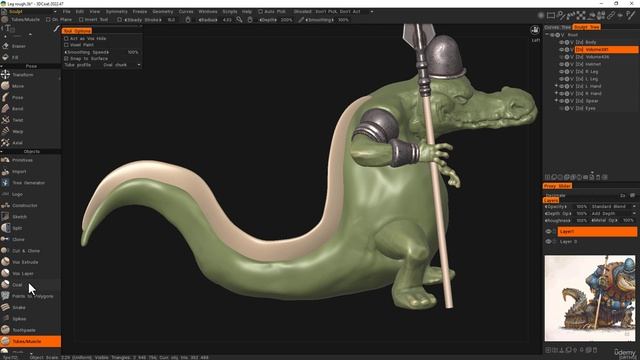Toggle the Invert Tool checkbox
The image size is (640, 360).
(x=81, y=20)
